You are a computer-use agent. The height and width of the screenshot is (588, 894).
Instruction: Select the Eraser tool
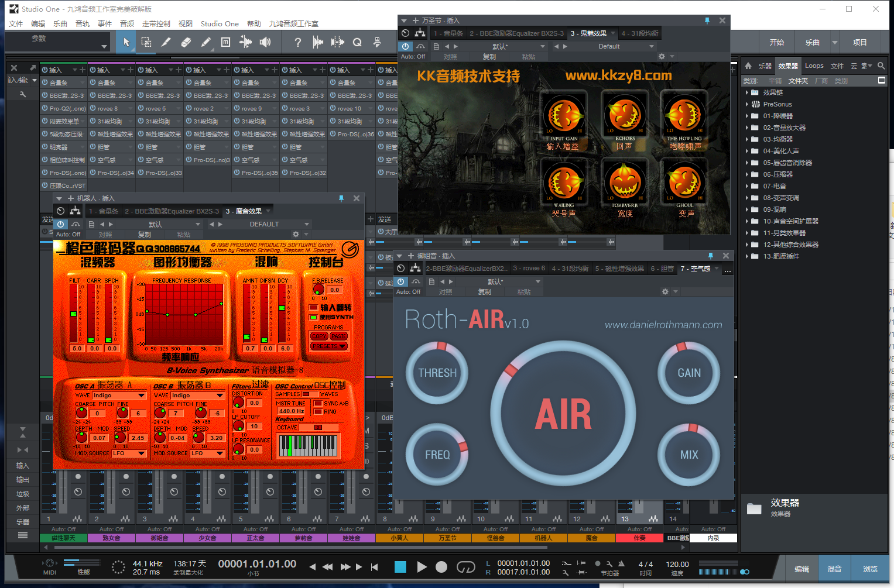coord(186,42)
